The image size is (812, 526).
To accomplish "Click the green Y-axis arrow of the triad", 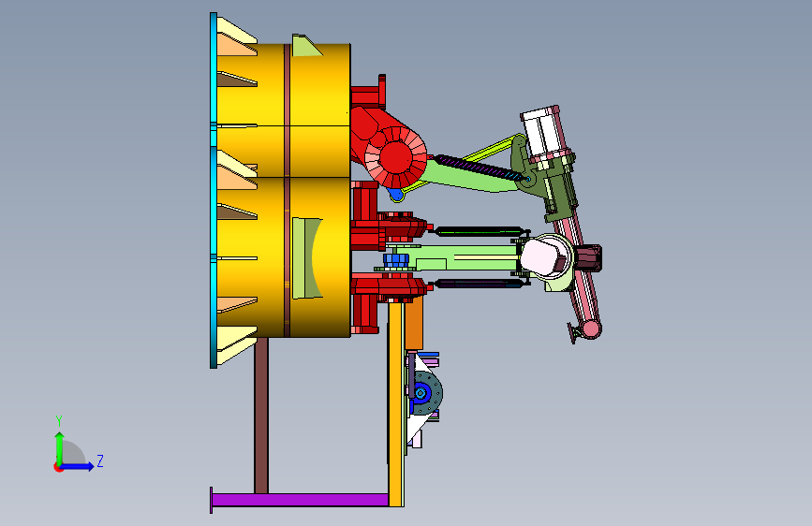I will pyautogui.click(x=59, y=447).
